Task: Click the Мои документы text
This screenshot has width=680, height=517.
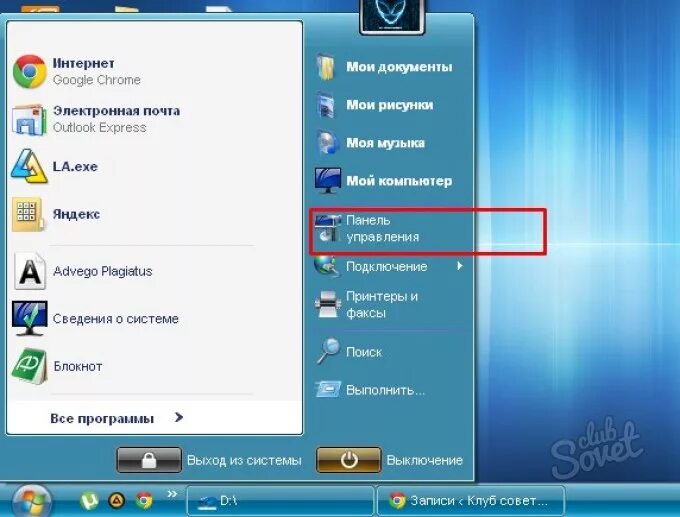Action: coord(399,67)
